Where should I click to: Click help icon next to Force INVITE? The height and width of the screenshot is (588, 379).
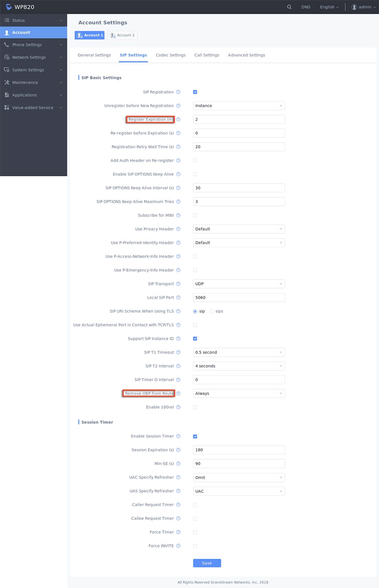pos(178,546)
